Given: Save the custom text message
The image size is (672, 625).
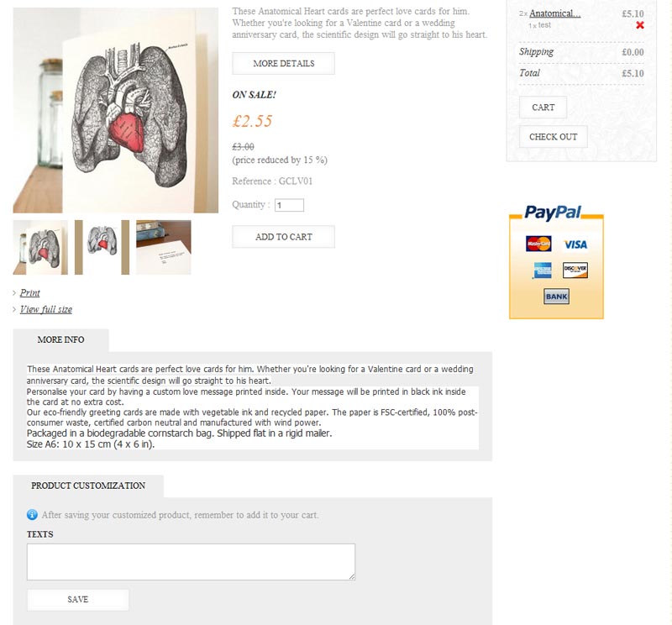Looking at the screenshot, I should 77,599.
